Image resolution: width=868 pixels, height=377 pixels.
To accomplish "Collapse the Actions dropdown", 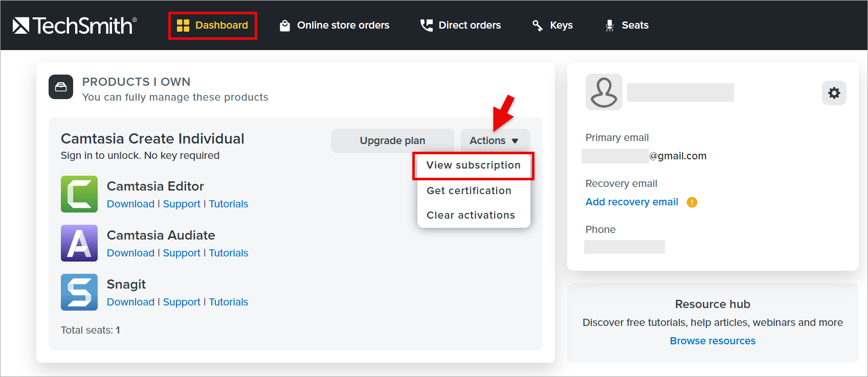I will click(x=495, y=140).
